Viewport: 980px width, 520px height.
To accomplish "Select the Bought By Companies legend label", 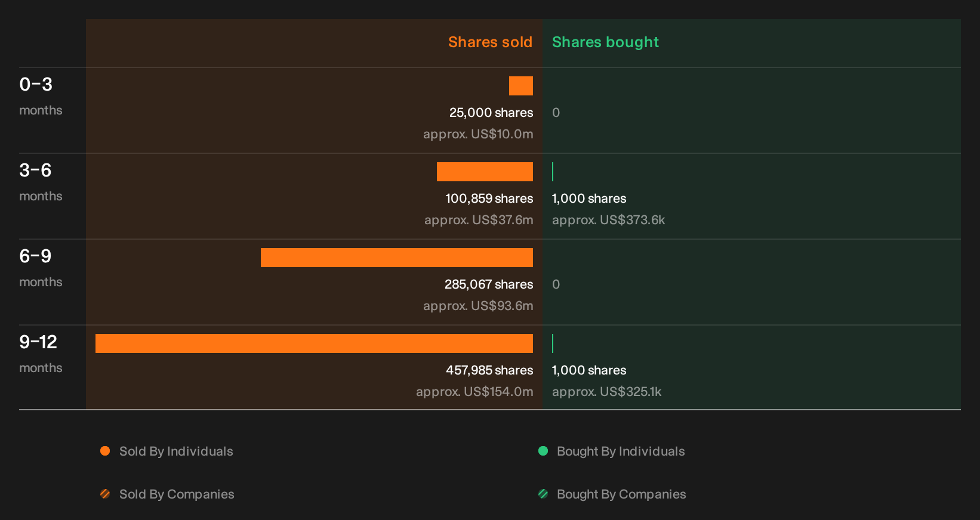I will pos(621,494).
